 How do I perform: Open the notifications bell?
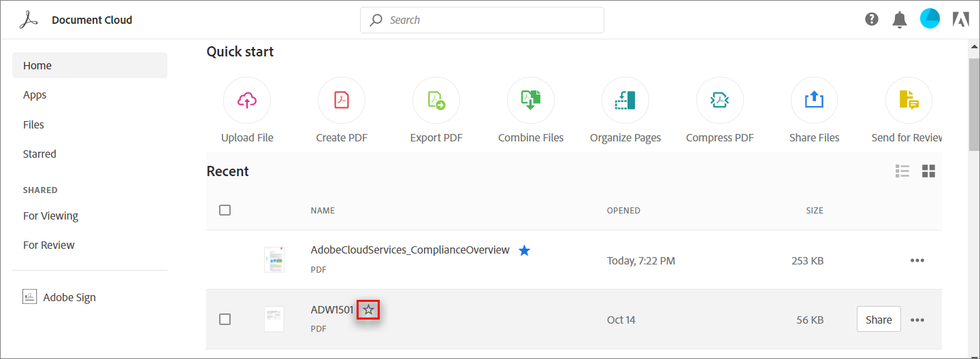900,20
